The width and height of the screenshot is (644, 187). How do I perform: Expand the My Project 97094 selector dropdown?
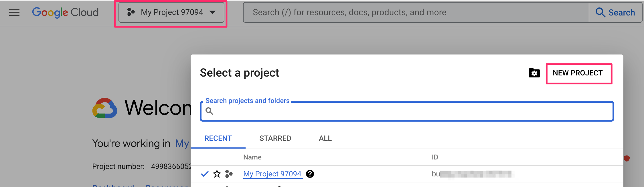click(x=172, y=12)
